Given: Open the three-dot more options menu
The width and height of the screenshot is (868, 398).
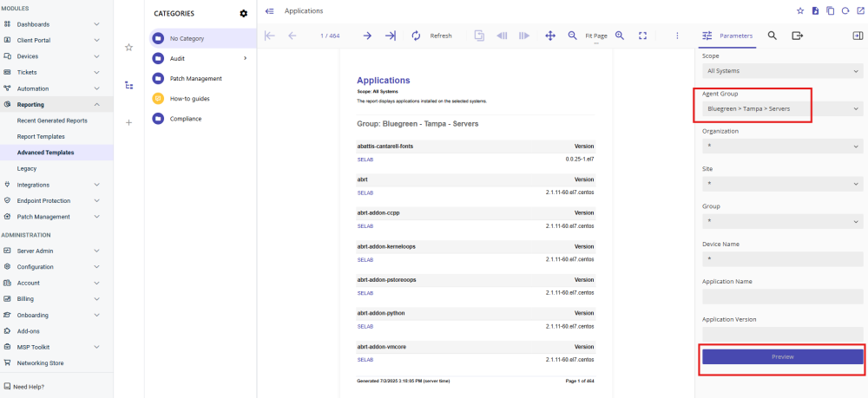Looking at the screenshot, I should 677,36.
